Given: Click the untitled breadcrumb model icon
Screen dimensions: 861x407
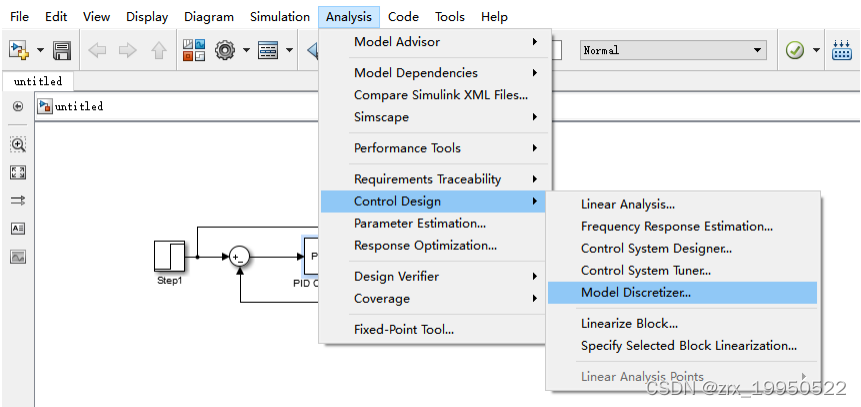Looking at the screenshot, I should click(x=45, y=107).
